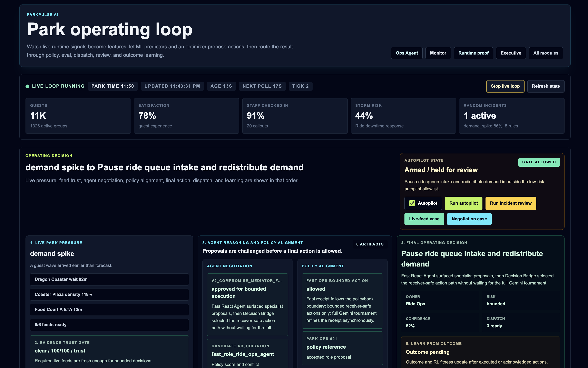Go to the Monitor view
This screenshot has width=588, height=368.
438,53
